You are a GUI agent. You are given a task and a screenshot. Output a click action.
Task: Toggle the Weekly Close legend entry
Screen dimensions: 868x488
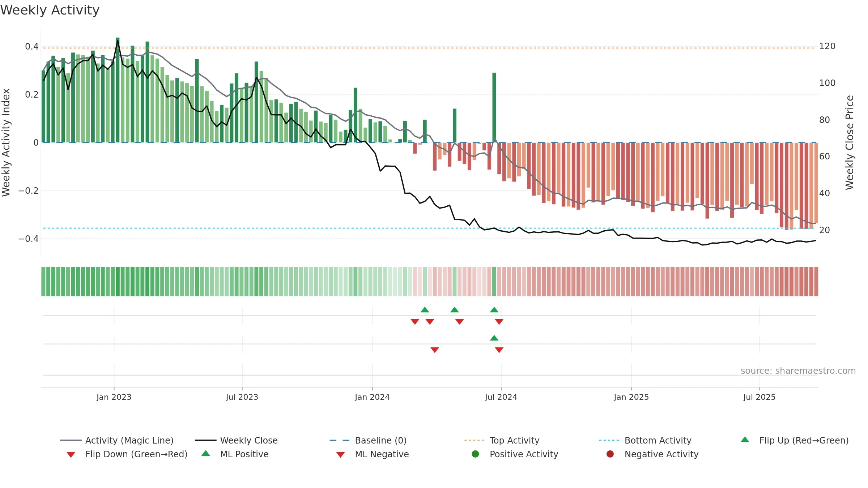click(x=236, y=440)
